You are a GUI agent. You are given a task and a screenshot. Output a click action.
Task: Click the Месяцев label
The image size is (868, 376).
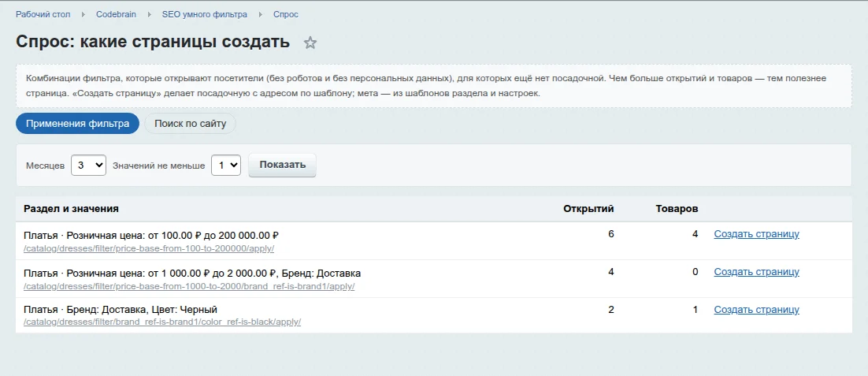(x=46, y=166)
